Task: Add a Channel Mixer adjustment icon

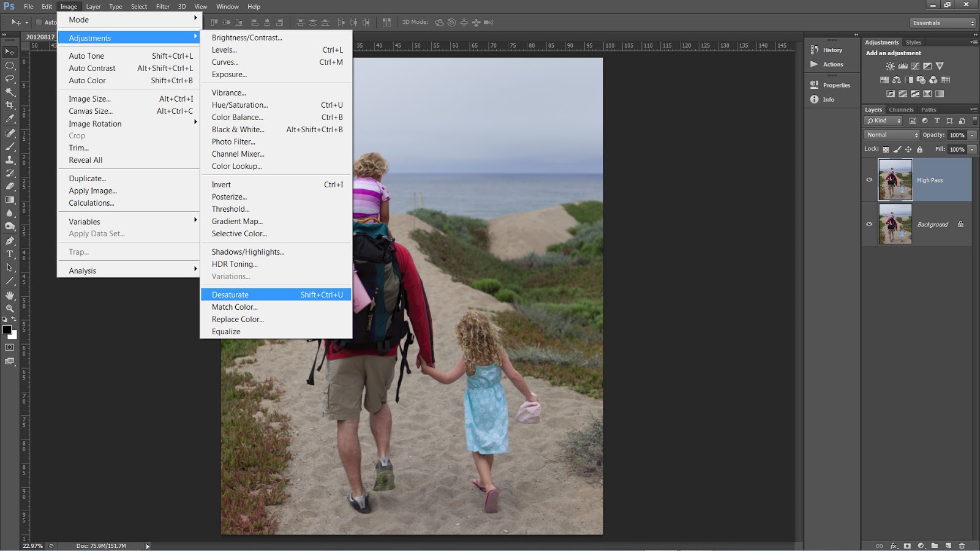Action: [933, 80]
